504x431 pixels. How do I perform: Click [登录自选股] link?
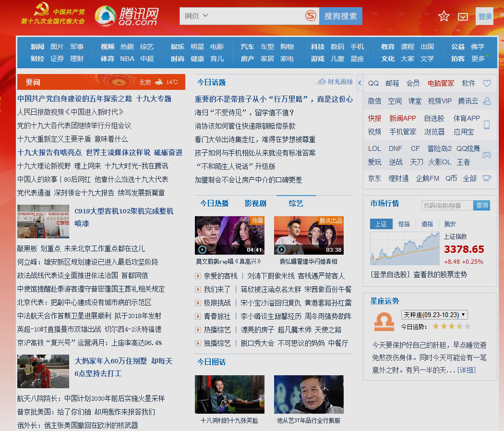(390, 274)
